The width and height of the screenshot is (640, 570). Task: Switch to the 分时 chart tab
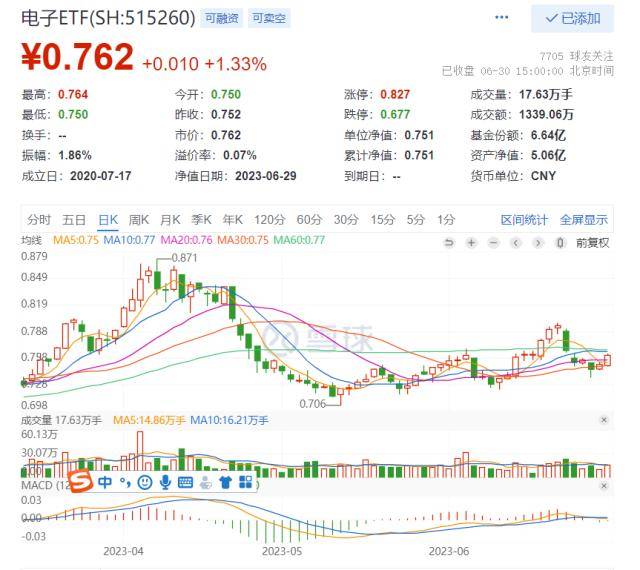39,220
